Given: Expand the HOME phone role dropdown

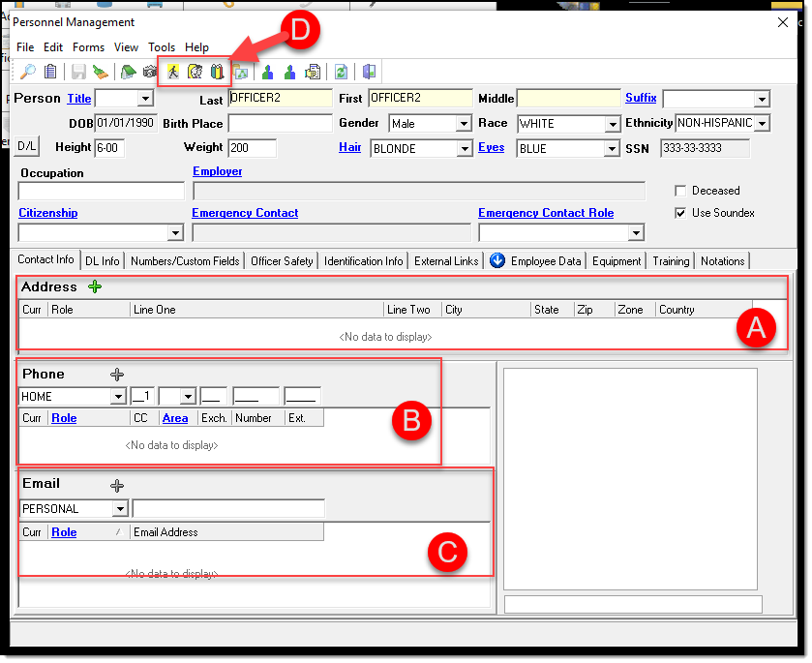Looking at the screenshot, I should tap(118, 397).
